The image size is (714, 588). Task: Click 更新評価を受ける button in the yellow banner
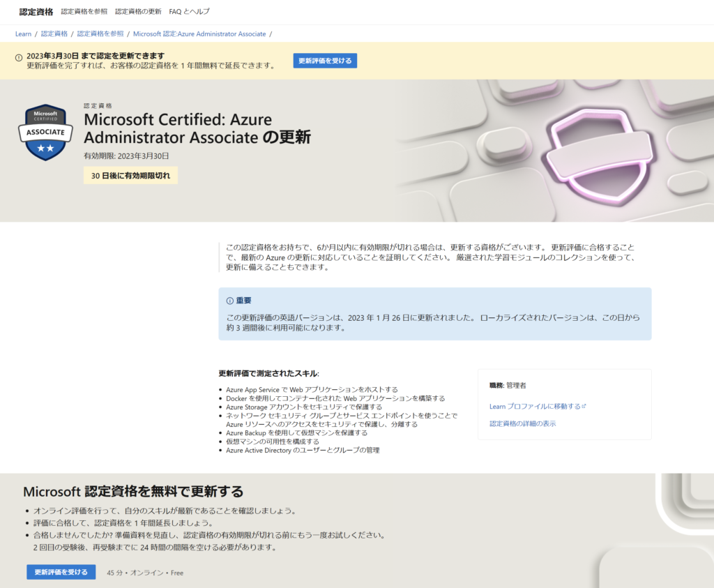pyautogui.click(x=325, y=61)
